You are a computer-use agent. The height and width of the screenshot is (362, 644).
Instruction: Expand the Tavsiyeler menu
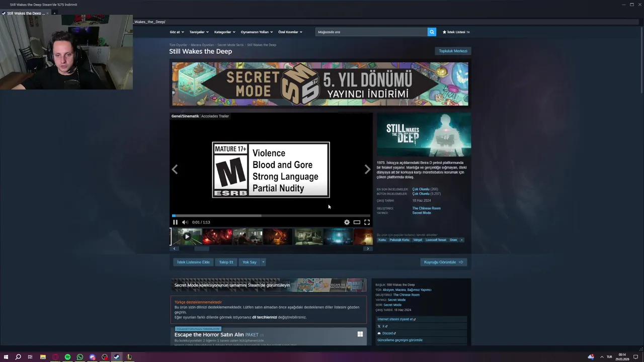[199, 32]
